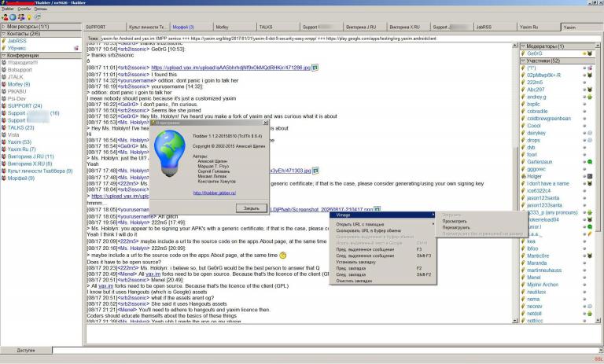Viewport: 604px width, 364px height.
Task: Open the Vimage submenu arrow
Action: point(433,215)
